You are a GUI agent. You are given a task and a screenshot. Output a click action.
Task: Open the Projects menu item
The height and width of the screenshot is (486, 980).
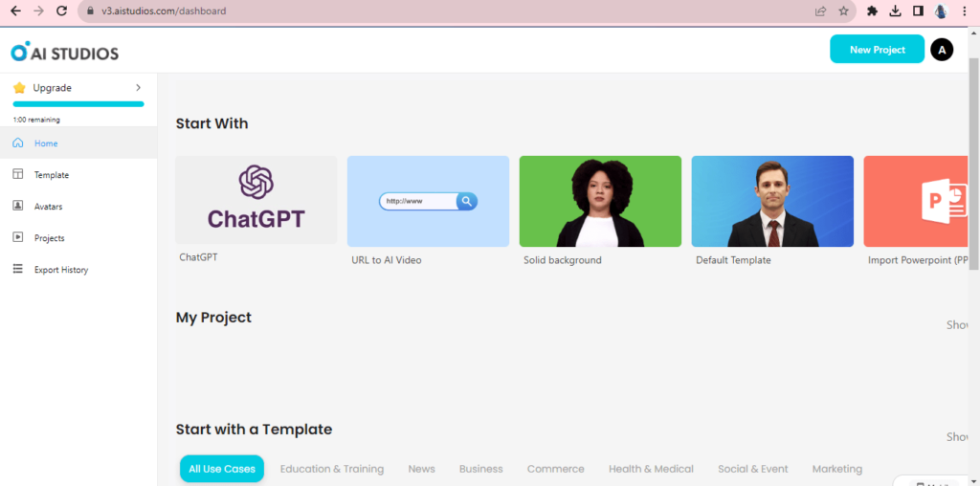click(x=78, y=238)
